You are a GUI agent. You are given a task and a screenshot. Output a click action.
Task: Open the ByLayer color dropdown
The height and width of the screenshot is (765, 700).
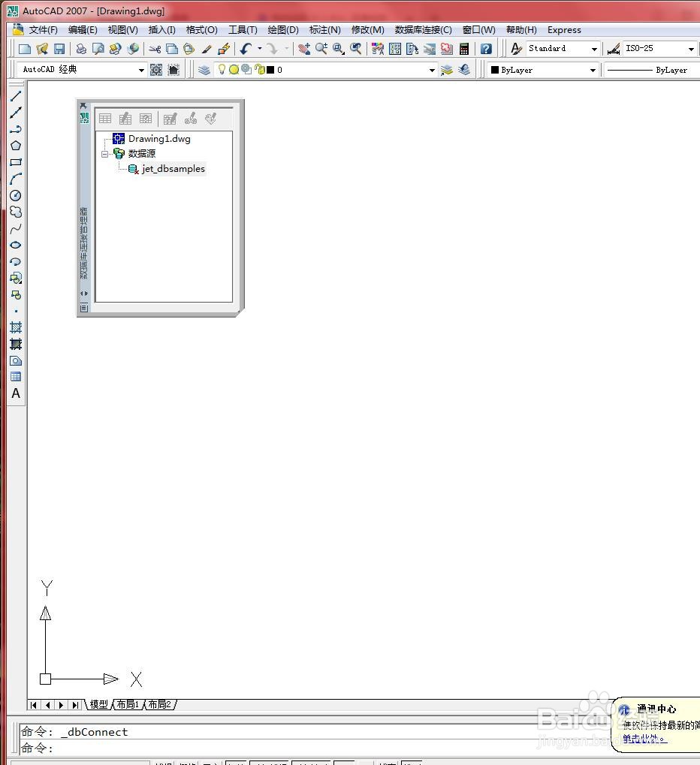pos(593,71)
